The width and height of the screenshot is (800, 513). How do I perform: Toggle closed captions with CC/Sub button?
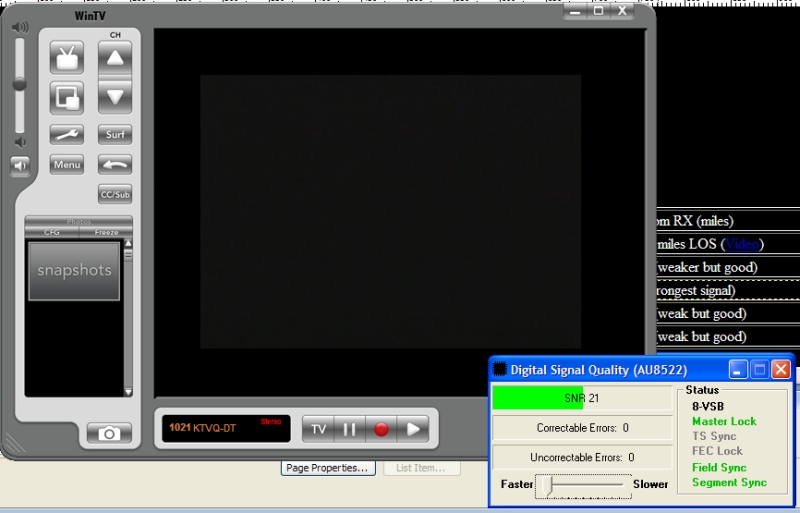point(115,194)
